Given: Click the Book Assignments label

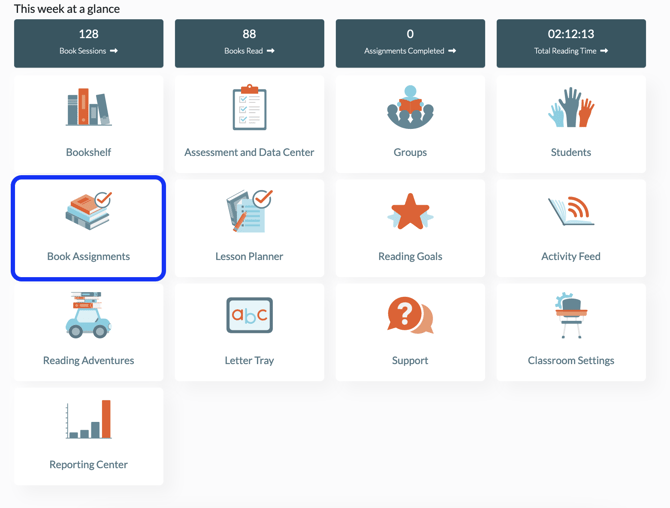Looking at the screenshot, I should point(88,256).
